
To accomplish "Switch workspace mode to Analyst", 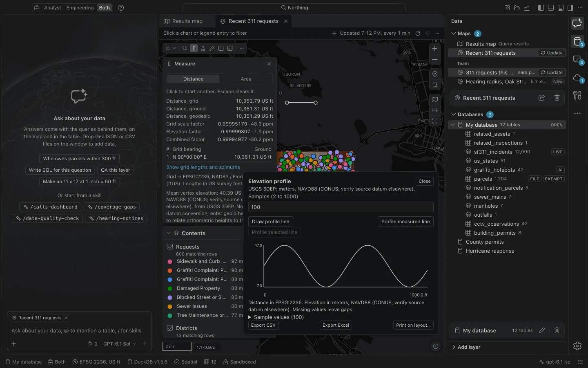I will (52, 8).
